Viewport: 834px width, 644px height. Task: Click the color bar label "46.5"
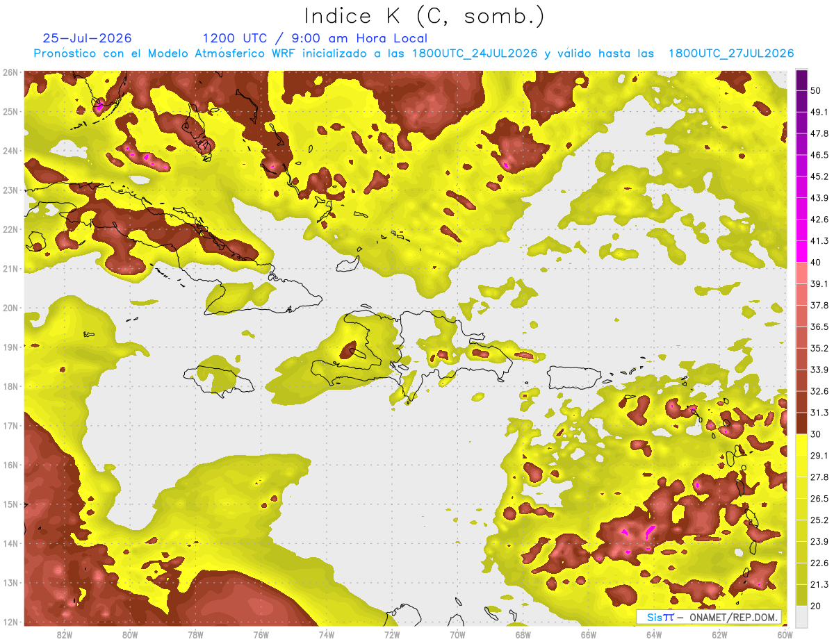819,155
